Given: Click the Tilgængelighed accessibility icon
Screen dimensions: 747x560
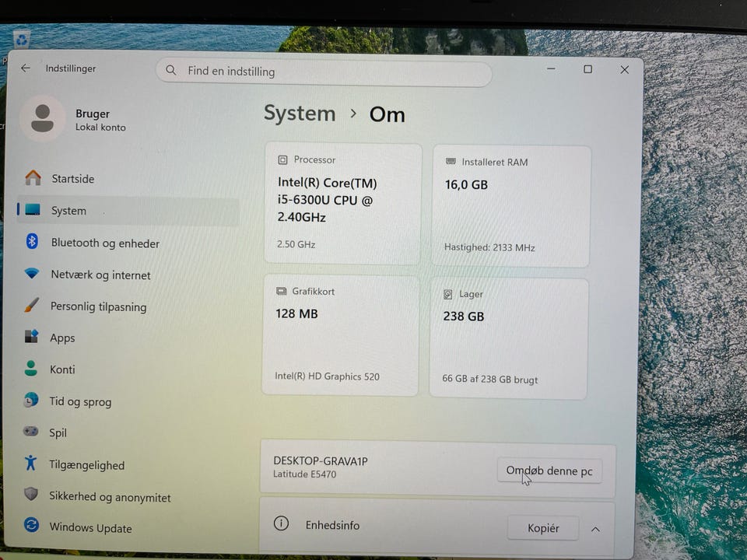Looking at the screenshot, I should (30, 462).
